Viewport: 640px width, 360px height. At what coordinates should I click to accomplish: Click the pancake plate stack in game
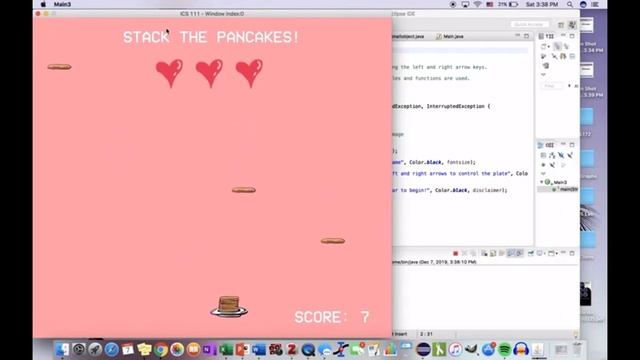click(229, 307)
